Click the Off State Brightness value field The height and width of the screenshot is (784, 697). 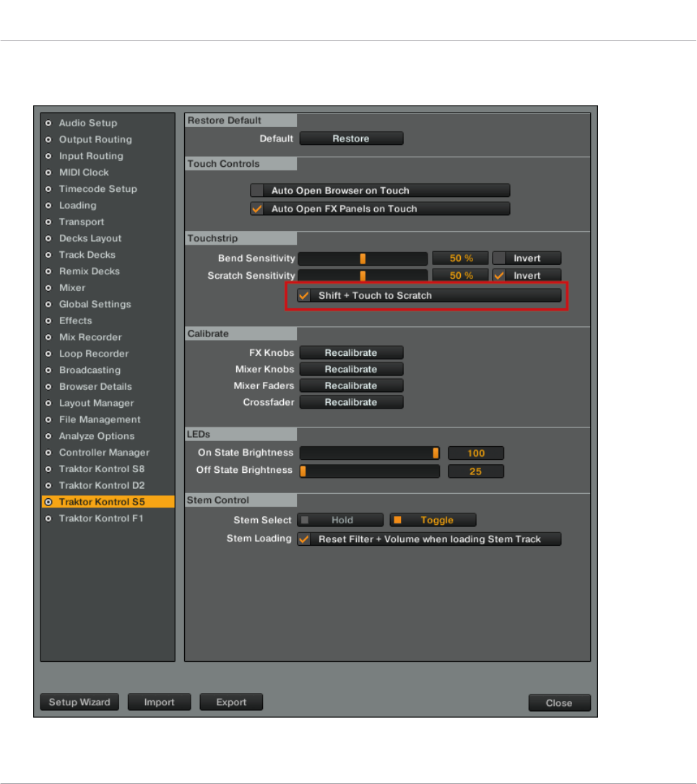coord(475,471)
